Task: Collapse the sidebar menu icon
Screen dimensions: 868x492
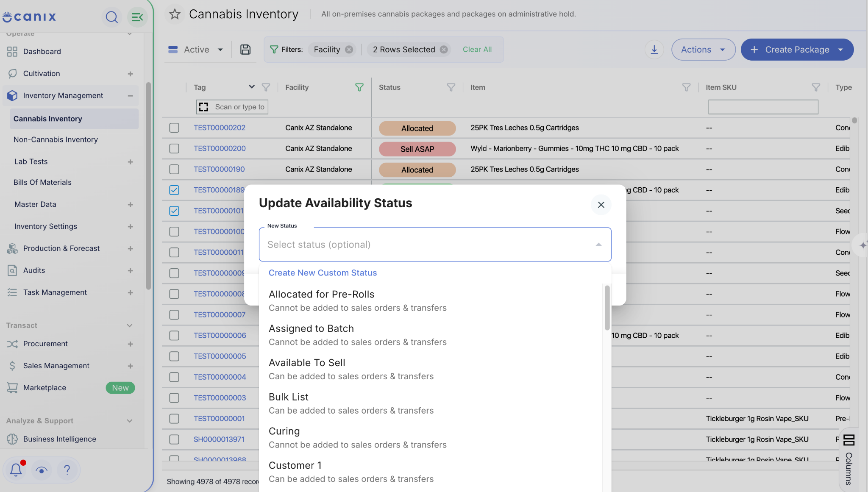Action: 137,17
